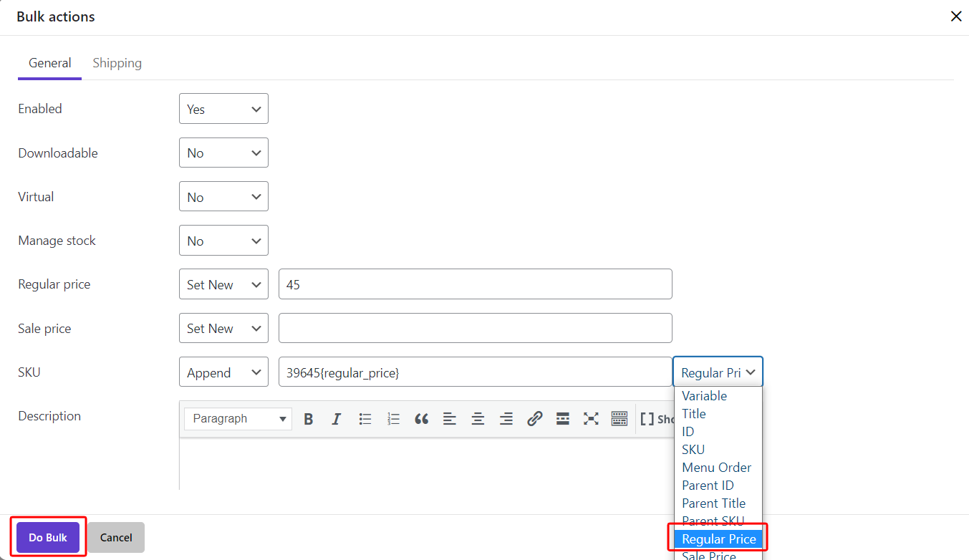Click the SKU value input field
Screen dimensions: 969x560
(476, 372)
